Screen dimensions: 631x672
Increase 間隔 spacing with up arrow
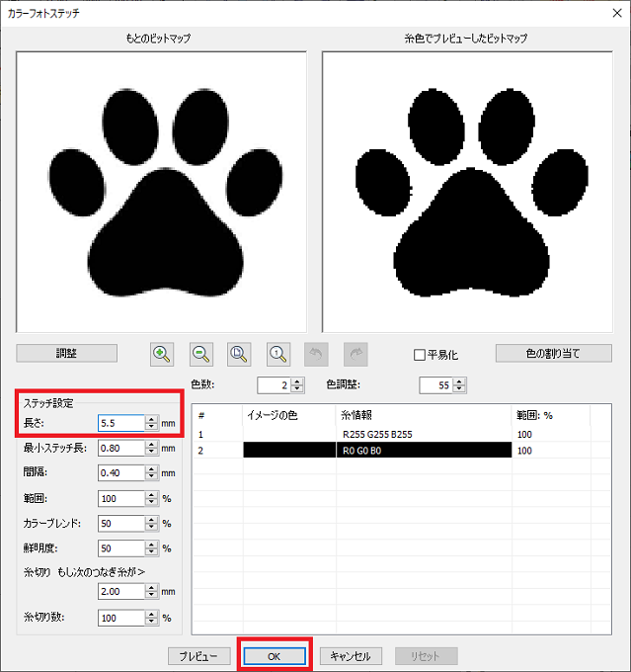coord(151,469)
